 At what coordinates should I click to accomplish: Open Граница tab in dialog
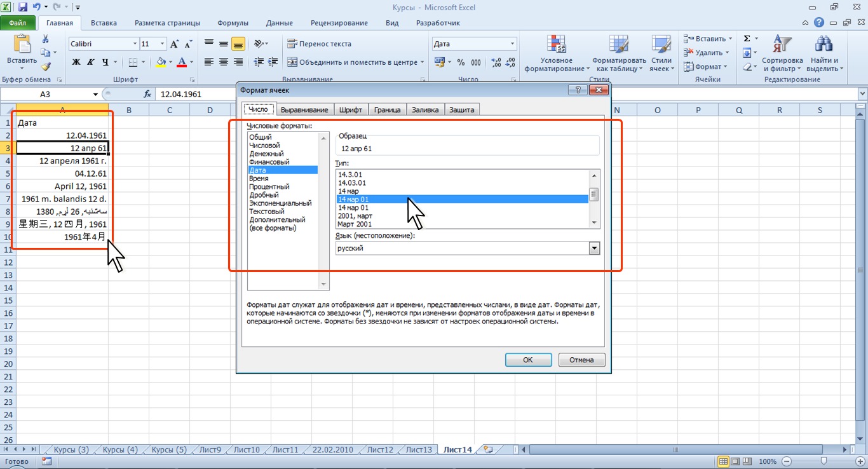(387, 109)
